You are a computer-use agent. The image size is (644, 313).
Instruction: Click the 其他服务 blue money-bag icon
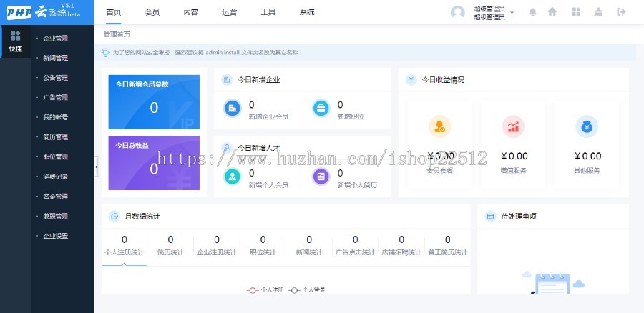click(587, 126)
